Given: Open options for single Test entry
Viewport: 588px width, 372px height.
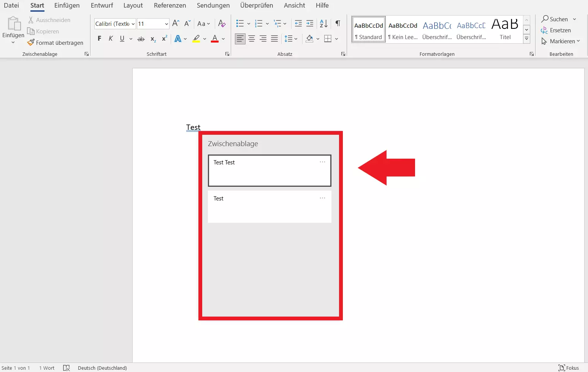Looking at the screenshot, I should [x=322, y=198].
